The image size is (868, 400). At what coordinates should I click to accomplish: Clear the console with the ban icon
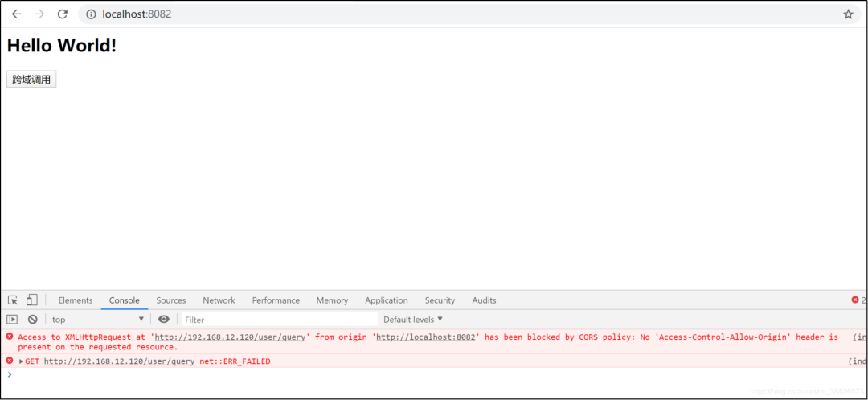(x=33, y=319)
